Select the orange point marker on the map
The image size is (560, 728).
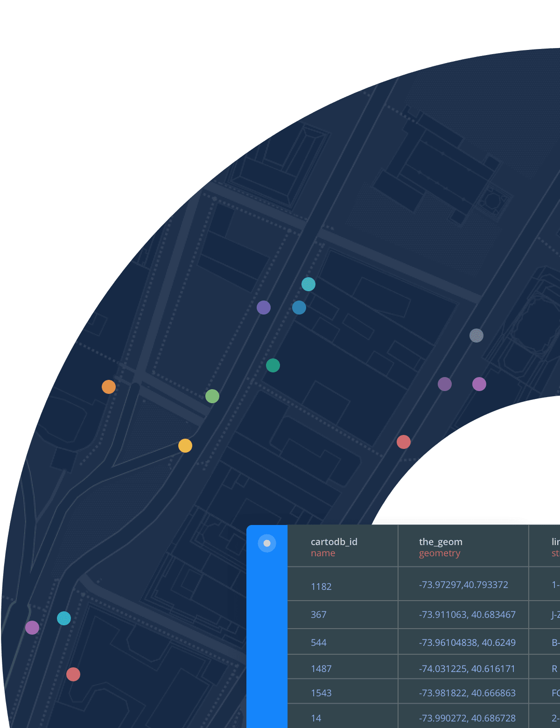click(x=109, y=387)
